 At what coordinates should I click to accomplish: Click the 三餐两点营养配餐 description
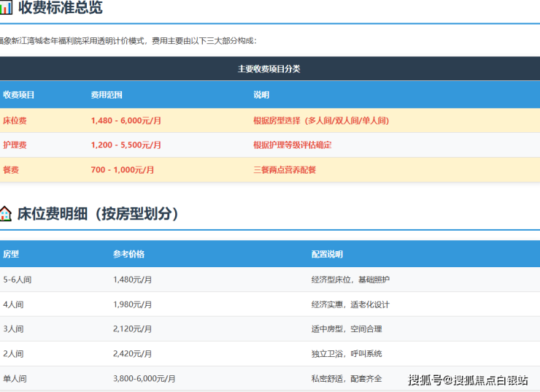285,169
